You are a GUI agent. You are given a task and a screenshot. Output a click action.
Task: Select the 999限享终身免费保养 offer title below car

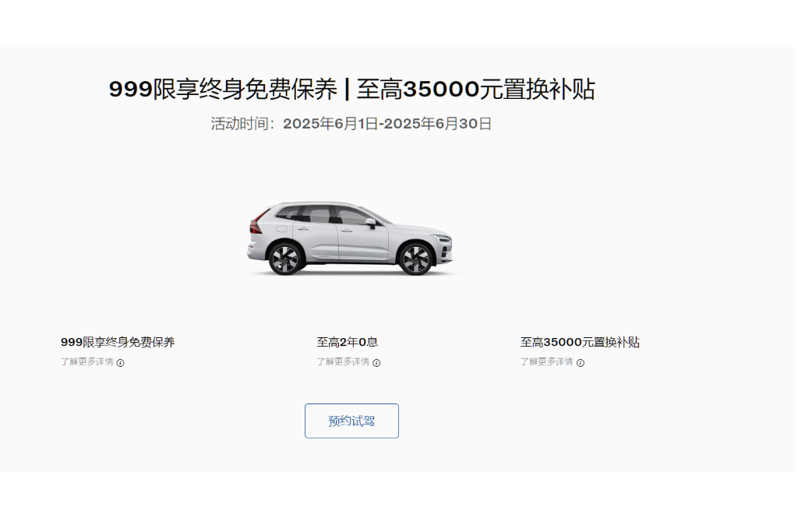(118, 342)
